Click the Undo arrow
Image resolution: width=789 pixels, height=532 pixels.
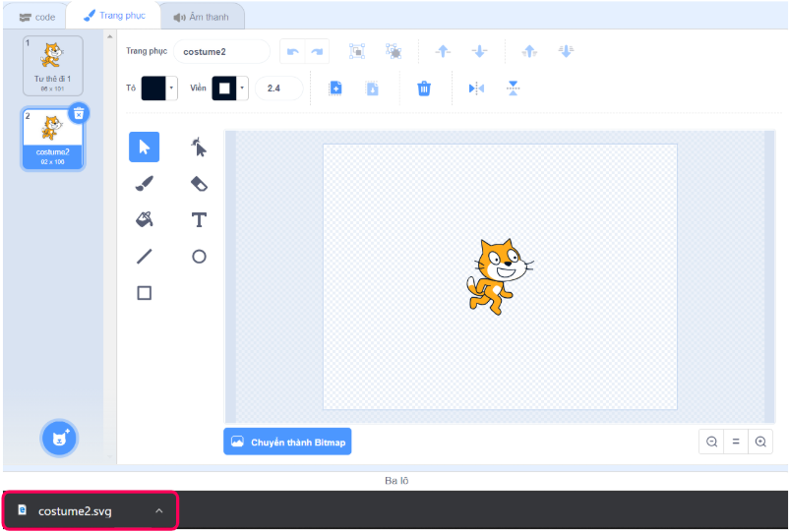292,51
